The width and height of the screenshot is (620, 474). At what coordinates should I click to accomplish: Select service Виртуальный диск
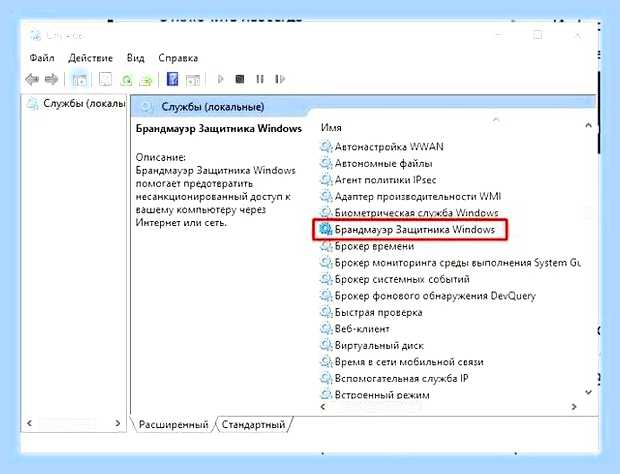(379, 346)
